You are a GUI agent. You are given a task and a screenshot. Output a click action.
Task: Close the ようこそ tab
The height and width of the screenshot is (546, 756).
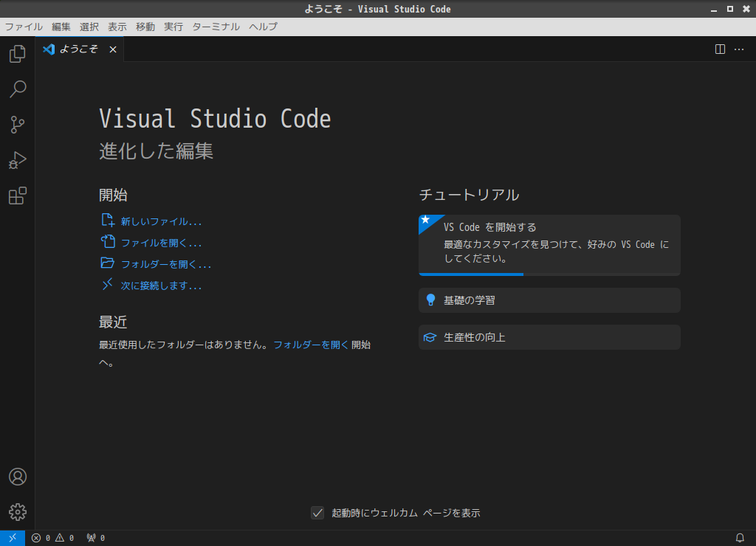(x=113, y=49)
